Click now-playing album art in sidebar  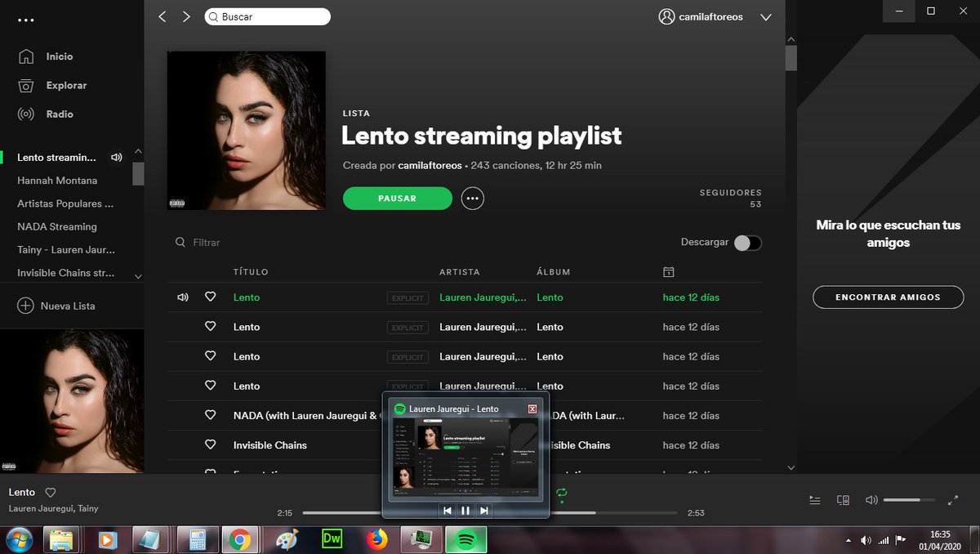pyautogui.click(x=72, y=401)
